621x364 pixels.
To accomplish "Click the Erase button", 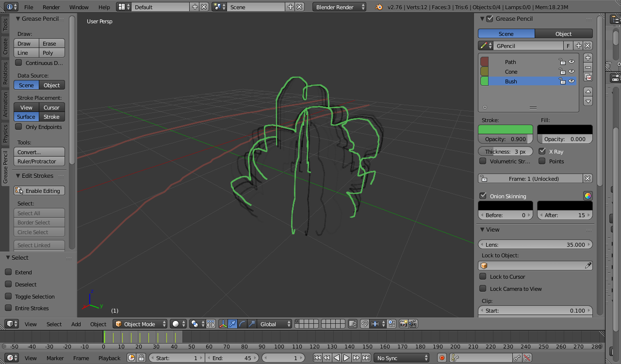I will pos(52,43).
